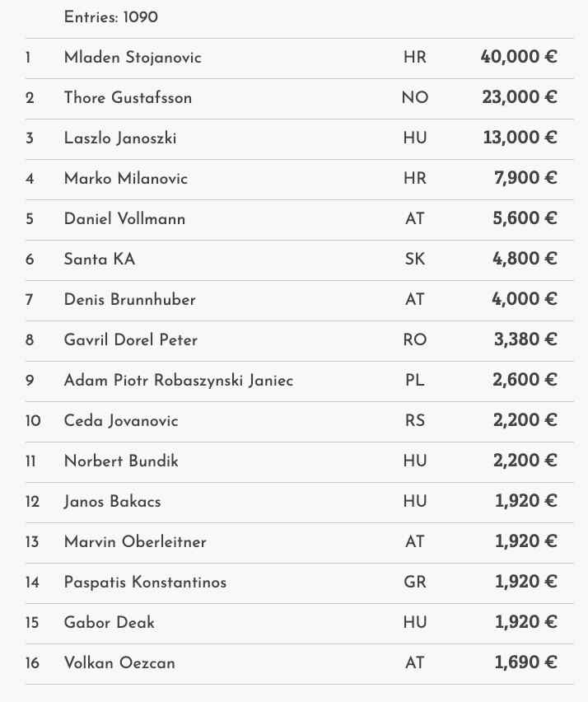Screen dimensions: 588x702
Task: Click the GR country code
Action: (414, 583)
